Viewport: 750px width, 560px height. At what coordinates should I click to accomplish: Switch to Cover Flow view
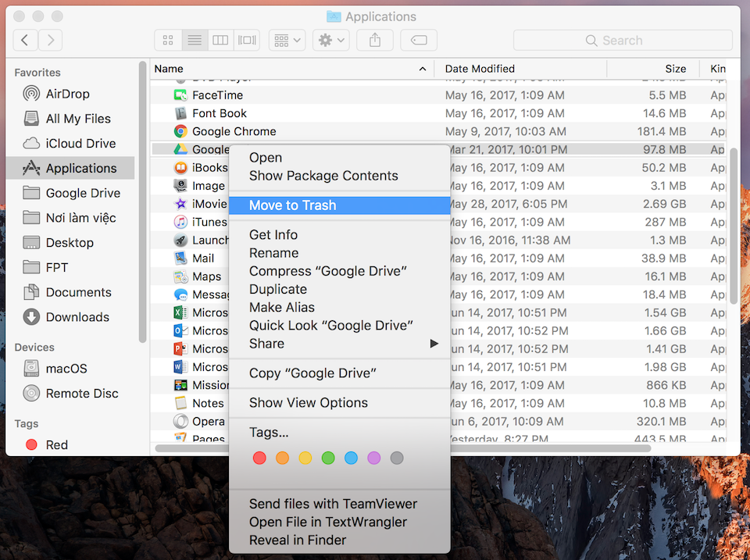tap(247, 40)
